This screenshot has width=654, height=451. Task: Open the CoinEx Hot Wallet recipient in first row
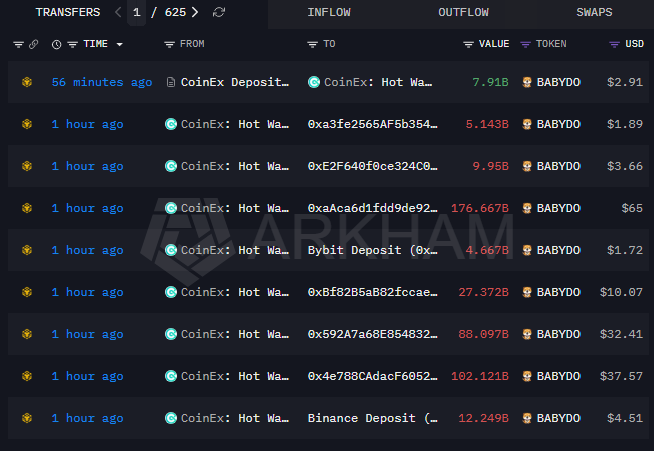click(x=378, y=82)
